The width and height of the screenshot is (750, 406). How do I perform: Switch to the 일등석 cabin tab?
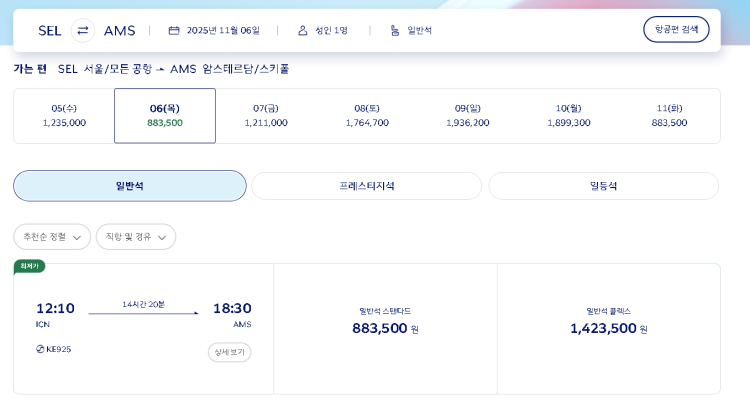603,186
